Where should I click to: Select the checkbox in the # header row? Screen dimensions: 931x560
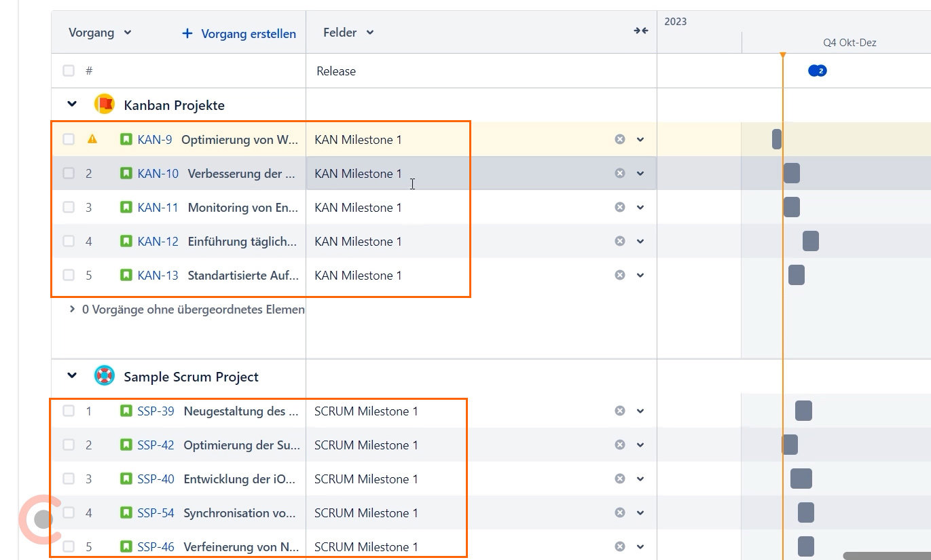point(68,70)
